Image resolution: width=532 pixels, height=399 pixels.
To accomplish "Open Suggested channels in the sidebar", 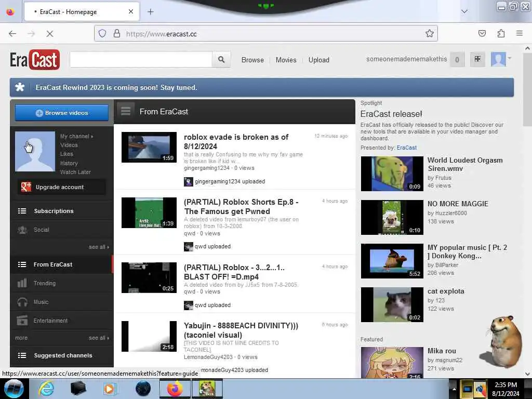I will [62, 355].
